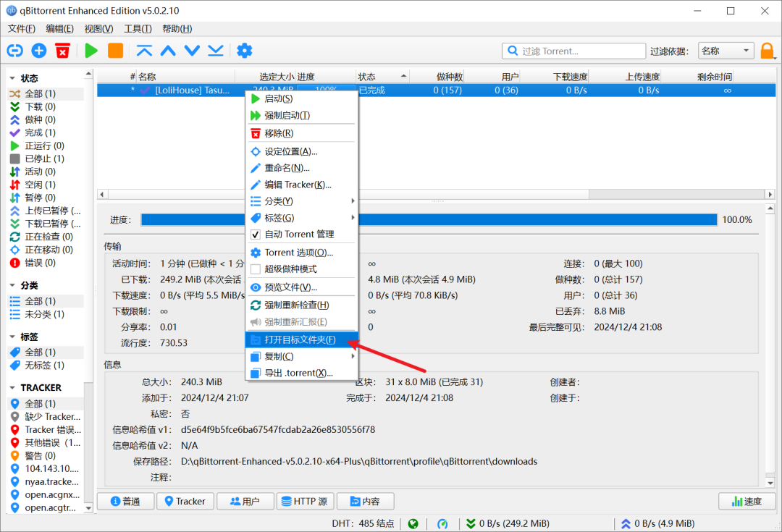Switch to the Tracker tab button

(x=185, y=501)
